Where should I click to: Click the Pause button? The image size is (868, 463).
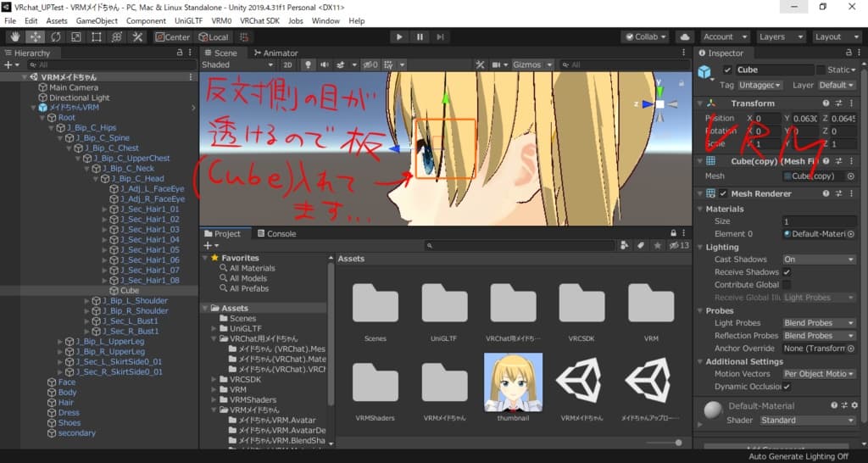click(420, 37)
